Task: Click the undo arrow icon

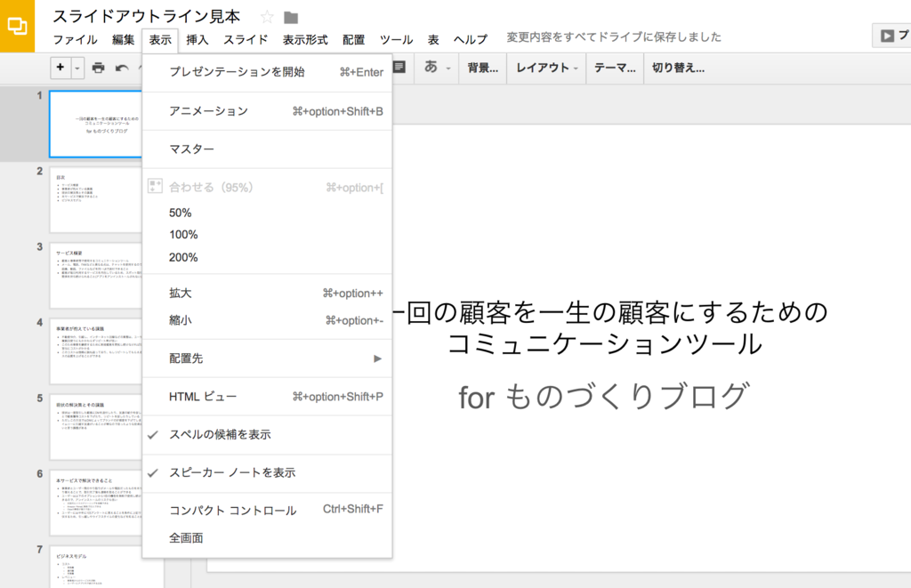Action: tap(121, 68)
